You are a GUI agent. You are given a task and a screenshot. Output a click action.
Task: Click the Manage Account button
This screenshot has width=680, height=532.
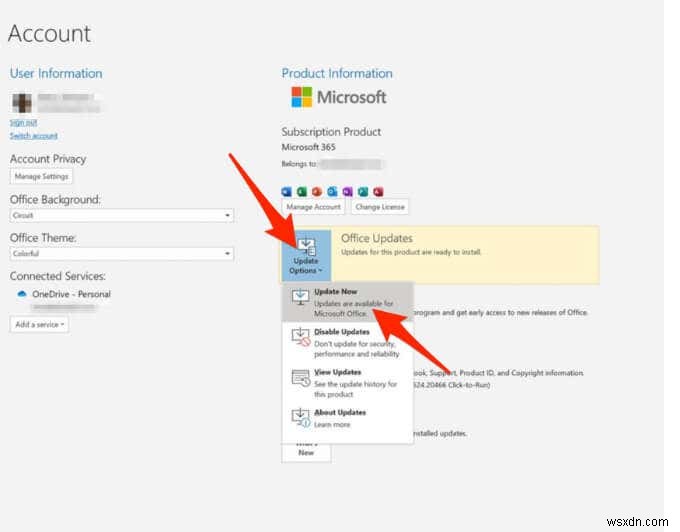tap(313, 207)
